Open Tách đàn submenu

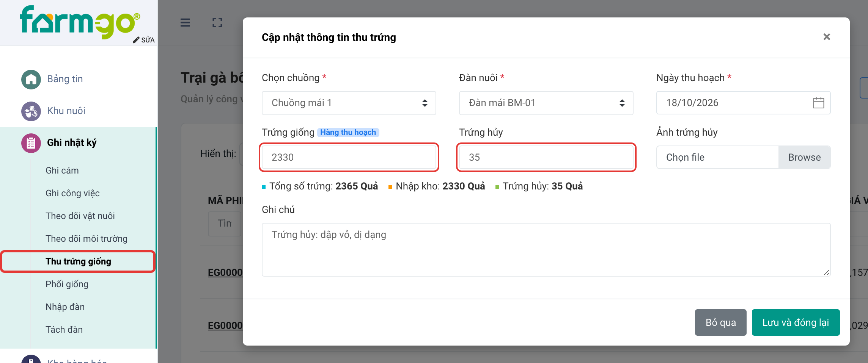coord(64,330)
